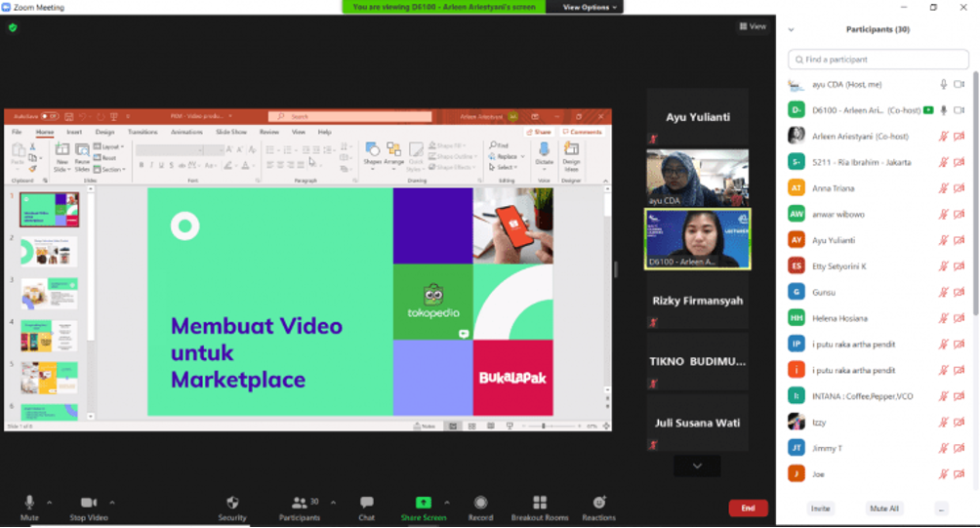Toggle microphone for D6100 - Arleen Ari participant
This screenshot has width=980, height=528.
(x=944, y=110)
